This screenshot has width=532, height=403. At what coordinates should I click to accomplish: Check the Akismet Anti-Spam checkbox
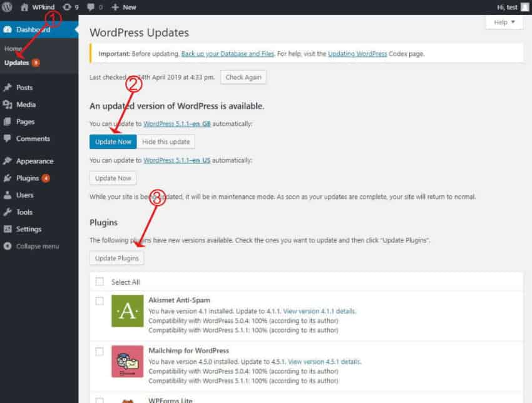click(x=100, y=301)
